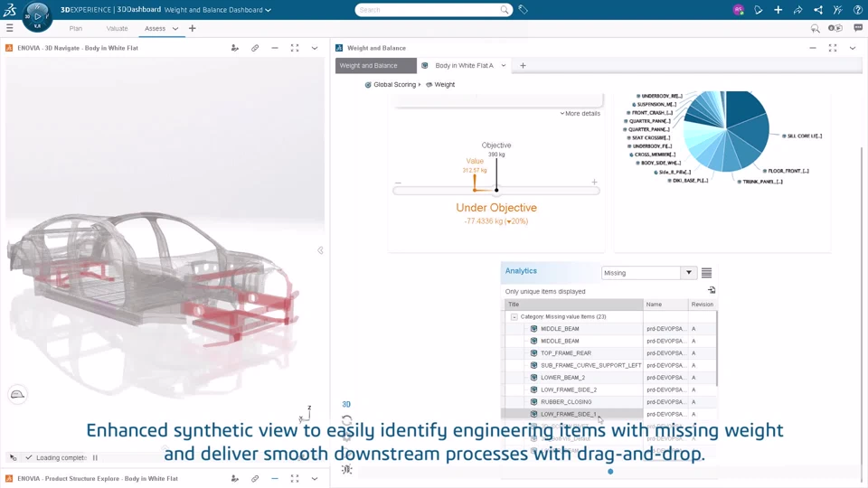This screenshot has height=488, width=868.
Task: Open Weight and Balance Dashboard title dropdown
Action: (x=268, y=10)
